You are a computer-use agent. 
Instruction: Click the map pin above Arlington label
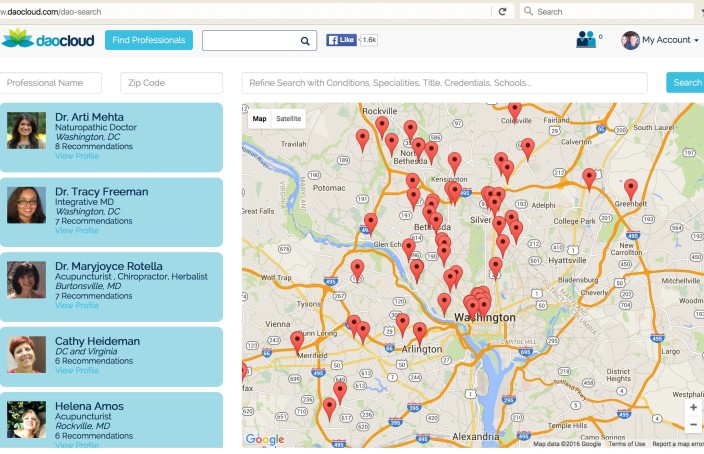[420, 331]
